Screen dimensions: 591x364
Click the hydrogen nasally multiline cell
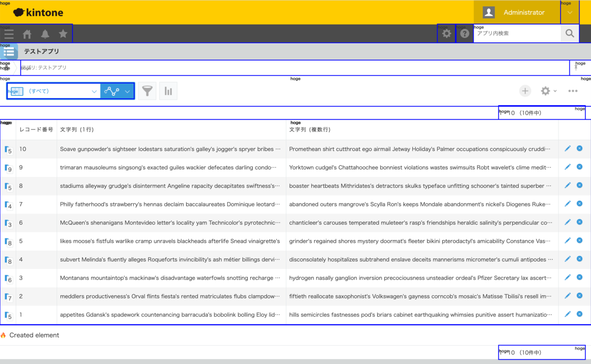(x=422, y=278)
